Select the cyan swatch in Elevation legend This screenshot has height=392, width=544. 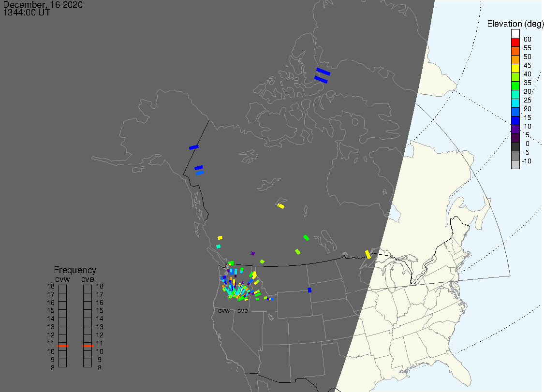pos(515,103)
